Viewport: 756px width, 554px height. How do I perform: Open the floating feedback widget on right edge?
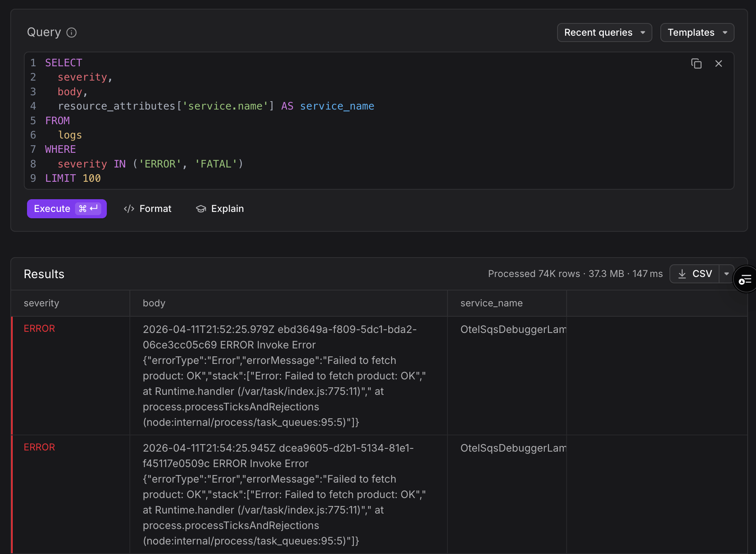click(745, 279)
